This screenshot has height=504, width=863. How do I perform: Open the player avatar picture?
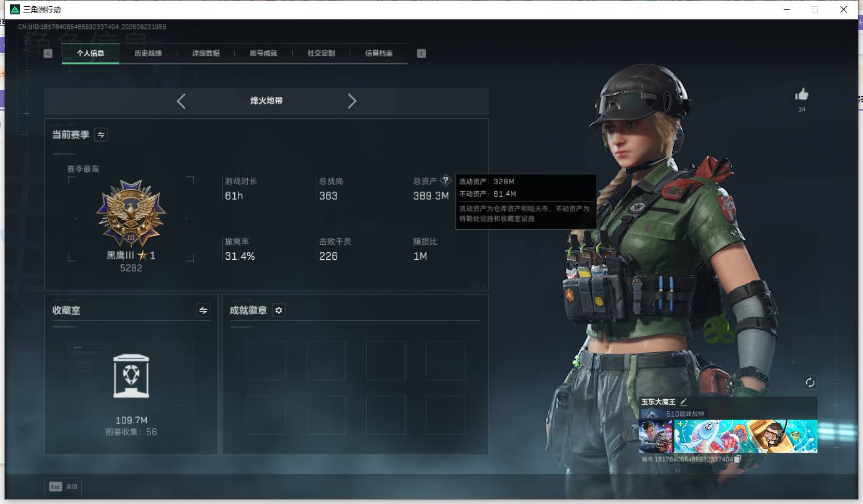click(656, 436)
